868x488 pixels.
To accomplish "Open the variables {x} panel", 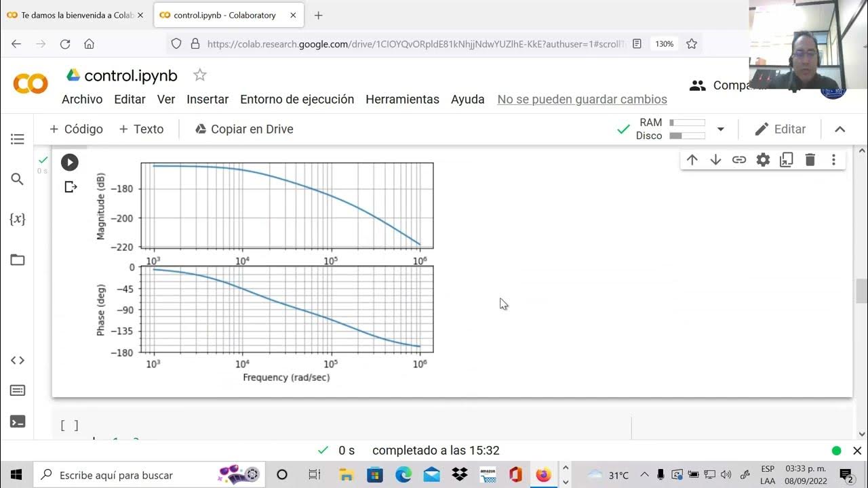I will tap(18, 219).
